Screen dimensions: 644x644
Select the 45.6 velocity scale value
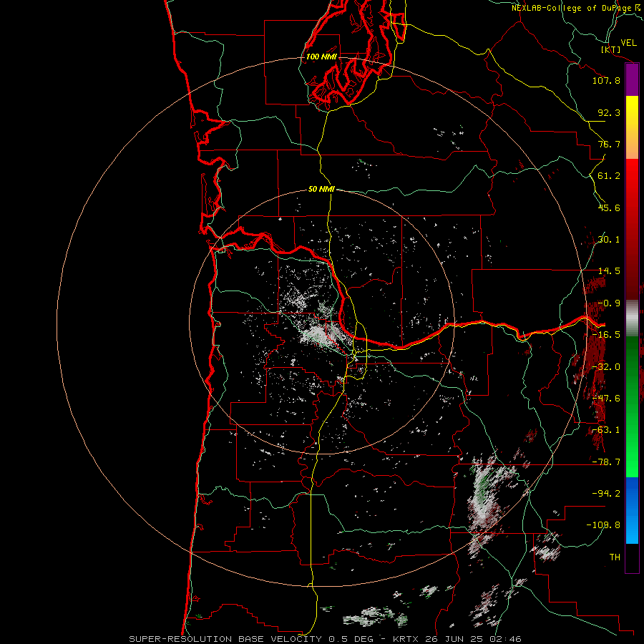click(609, 208)
